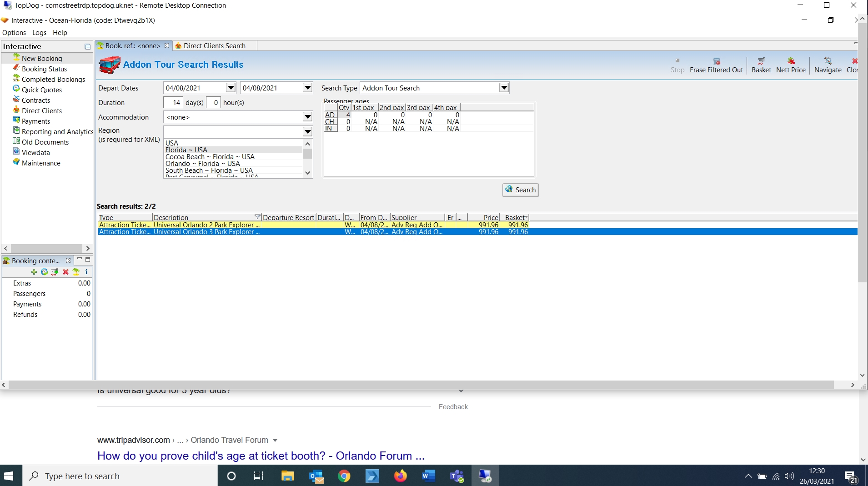Expand the first Depart Dates dropdown
This screenshot has height=486, width=868.
[x=231, y=88]
